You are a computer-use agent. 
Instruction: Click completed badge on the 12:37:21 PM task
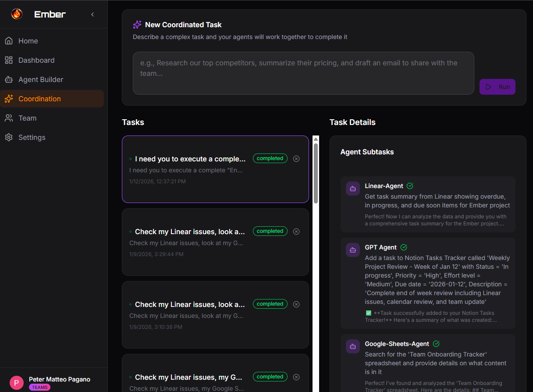coord(270,158)
